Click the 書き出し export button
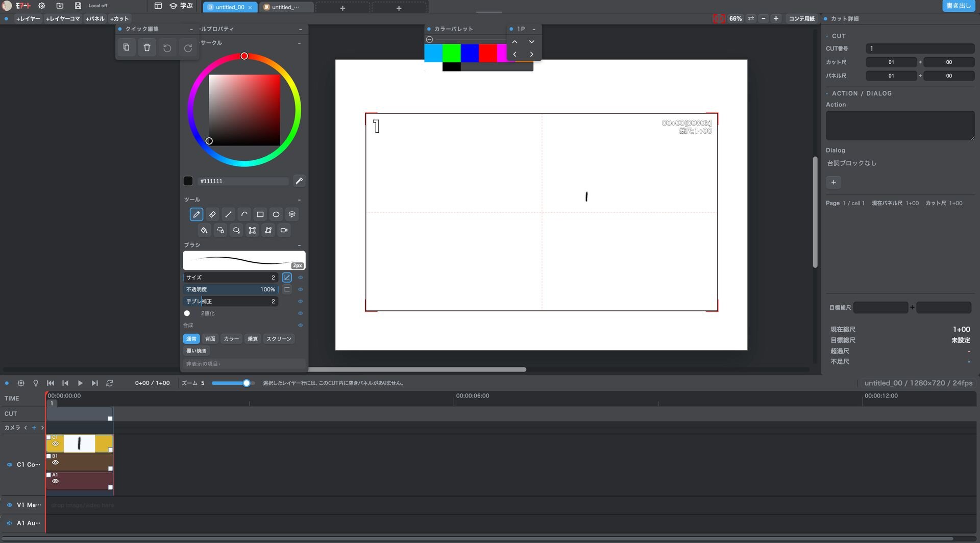This screenshot has width=980, height=543. click(959, 6)
